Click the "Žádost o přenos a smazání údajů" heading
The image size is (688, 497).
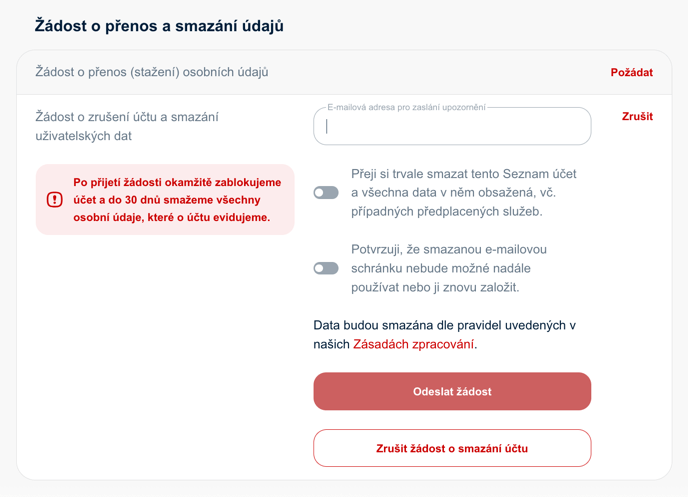(x=159, y=26)
